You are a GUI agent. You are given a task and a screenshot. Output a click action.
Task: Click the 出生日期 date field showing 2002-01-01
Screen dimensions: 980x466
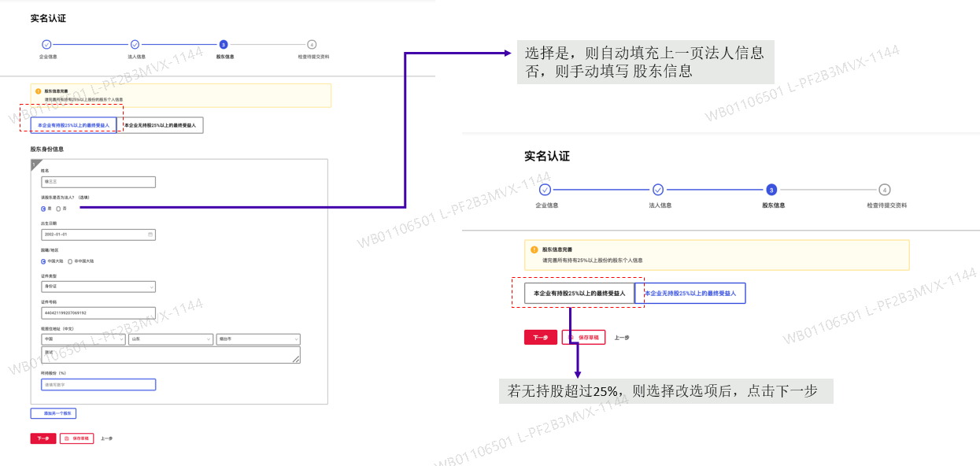pyautogui.click(x=98, y=235)
